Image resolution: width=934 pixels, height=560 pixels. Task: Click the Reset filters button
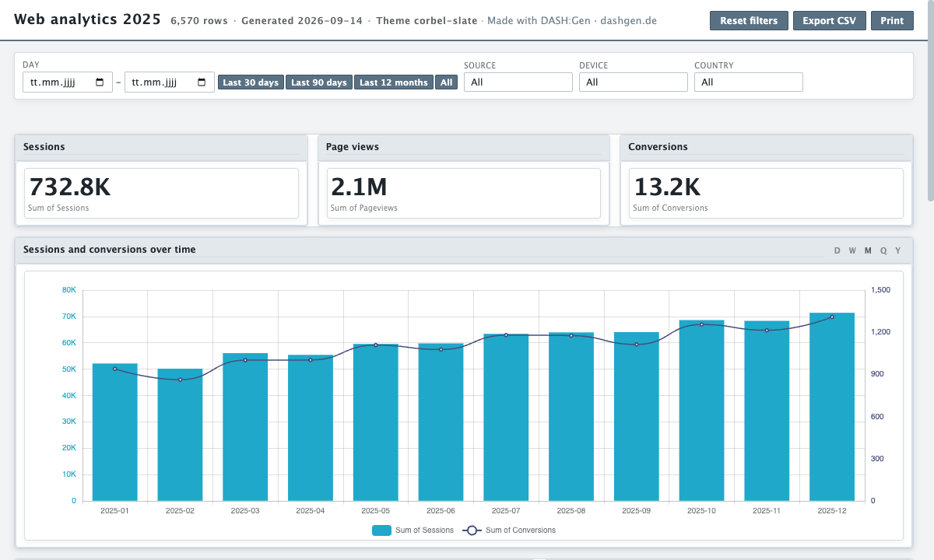[749, 21]
